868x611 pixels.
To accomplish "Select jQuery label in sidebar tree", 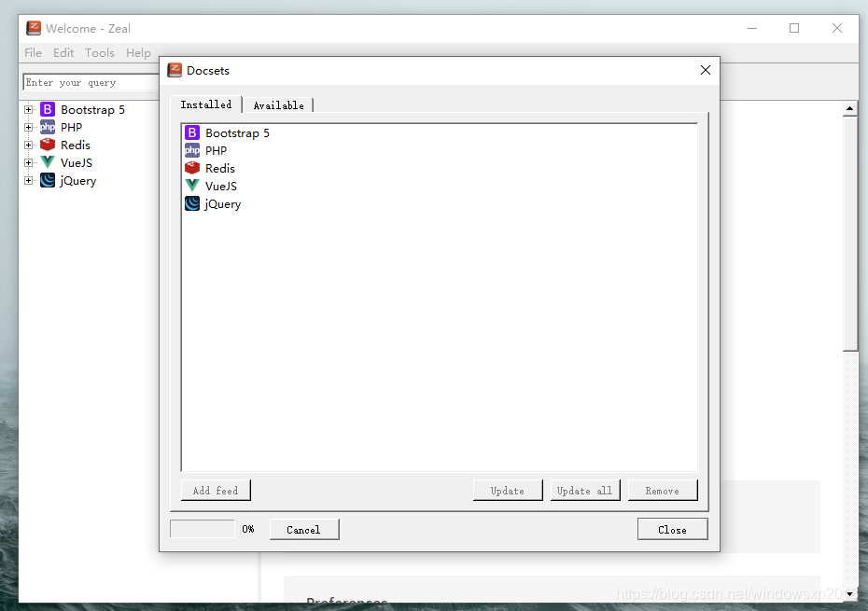I will pos(78,181).
